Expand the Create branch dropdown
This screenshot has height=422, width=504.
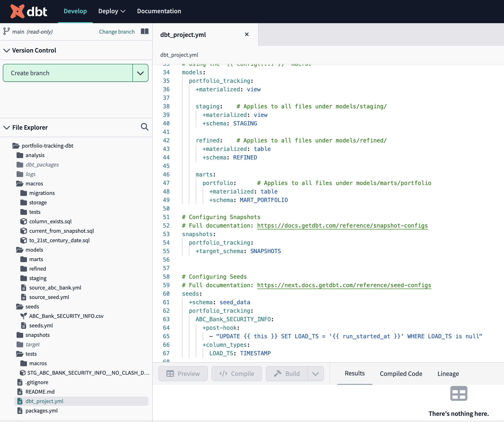pyautogui.click(x=141, y=72)
